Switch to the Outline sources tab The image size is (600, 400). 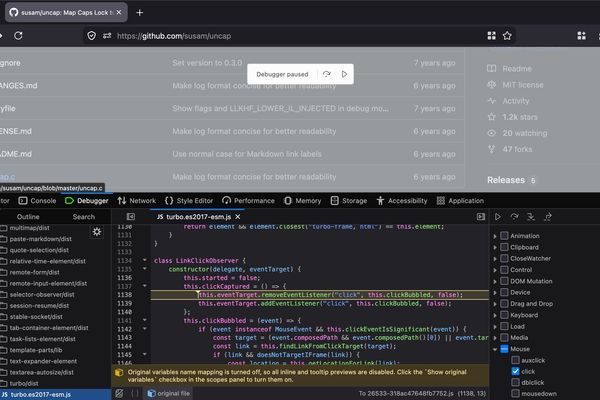[x=28, y=217]
